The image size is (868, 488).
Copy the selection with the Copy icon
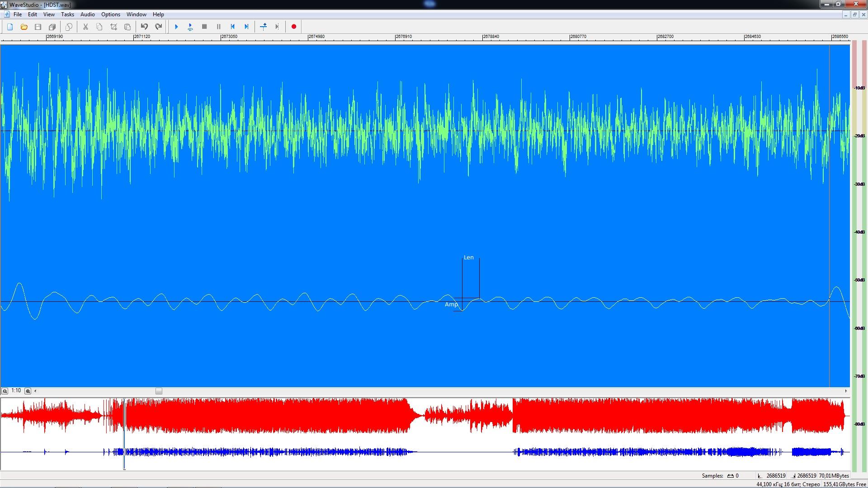point(99,27)
